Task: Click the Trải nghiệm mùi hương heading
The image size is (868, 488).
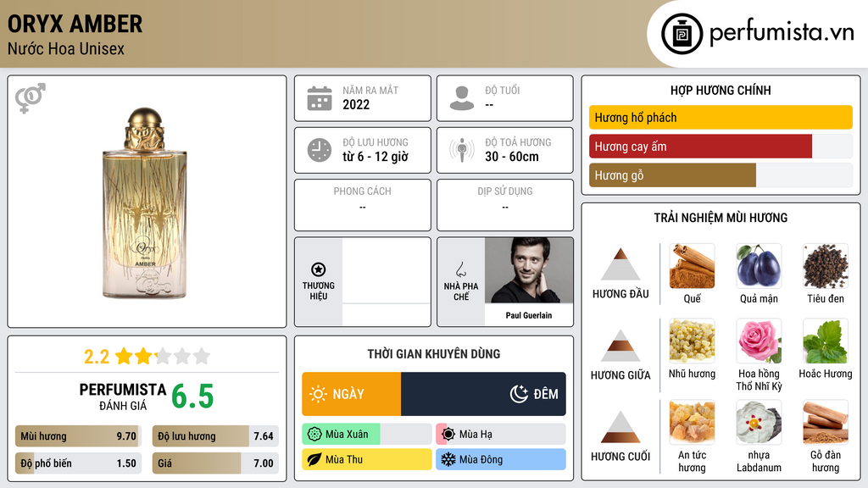Action: tap(721, 218)
